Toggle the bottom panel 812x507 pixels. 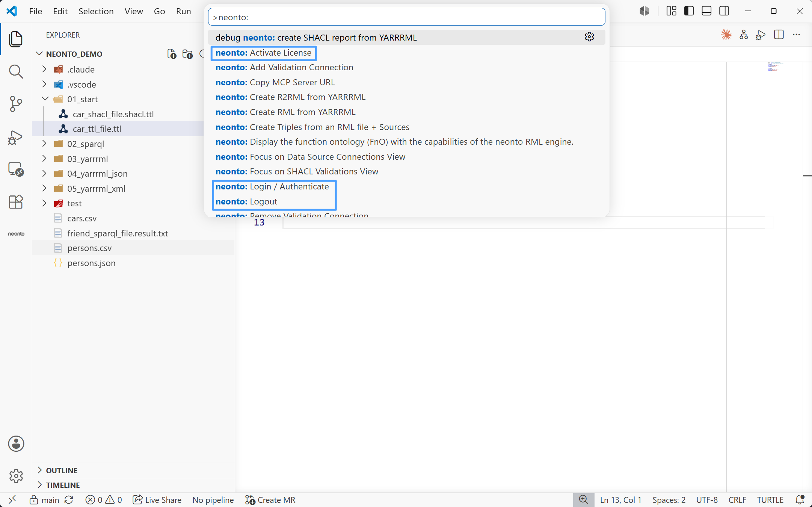706,11
